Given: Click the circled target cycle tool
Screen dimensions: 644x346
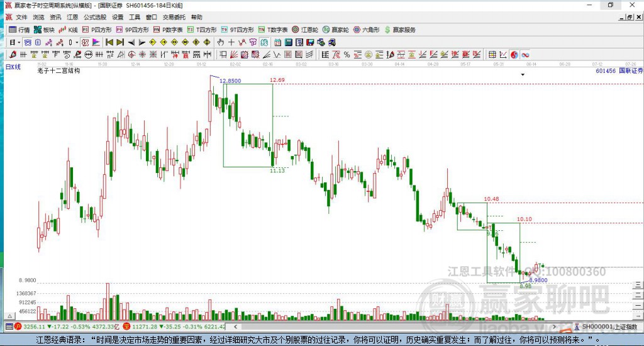Looking at the screenshot, I should click(131, 55).
